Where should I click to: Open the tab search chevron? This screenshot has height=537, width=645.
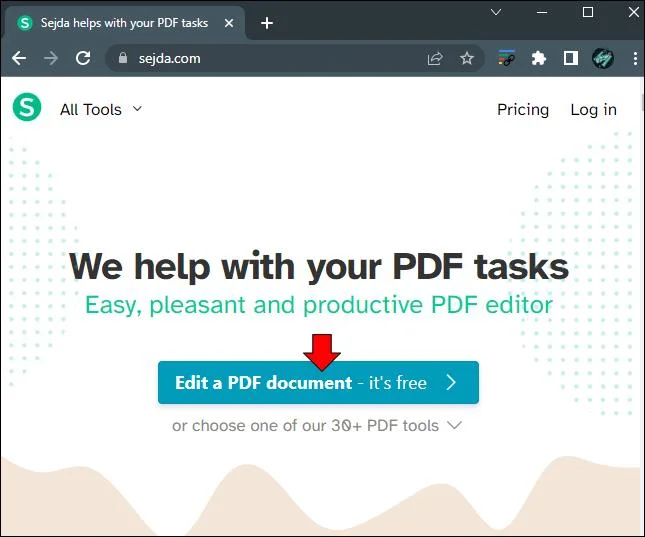496,12
